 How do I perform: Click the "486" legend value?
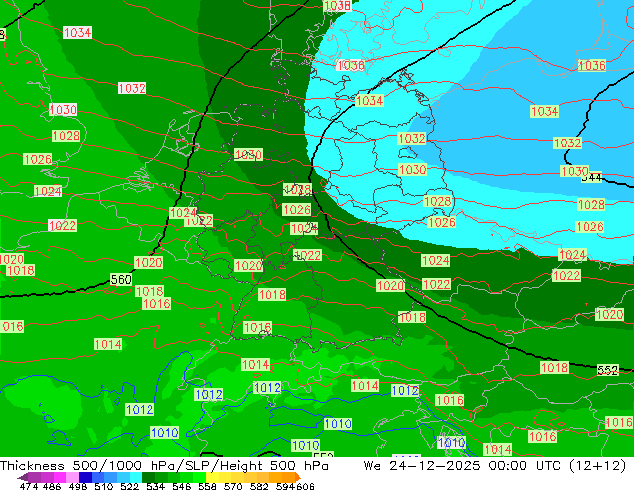click(x=52, y=486)
